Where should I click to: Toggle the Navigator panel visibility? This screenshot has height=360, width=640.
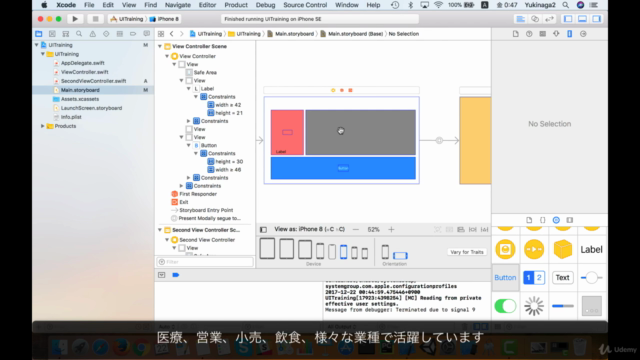(x=568, y=19)
